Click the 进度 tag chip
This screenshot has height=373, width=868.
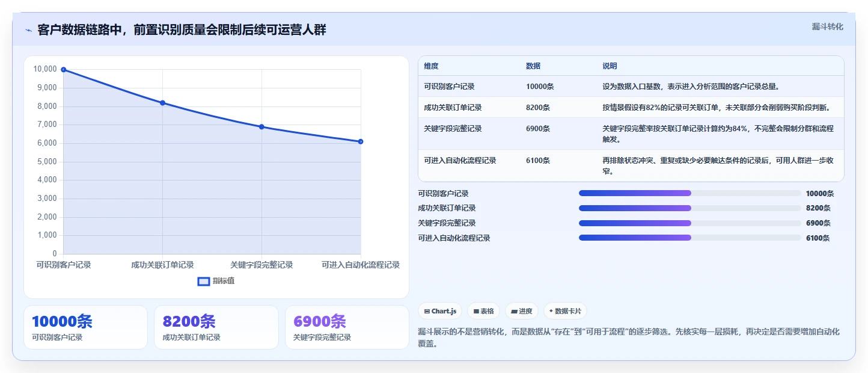point(522,311)
